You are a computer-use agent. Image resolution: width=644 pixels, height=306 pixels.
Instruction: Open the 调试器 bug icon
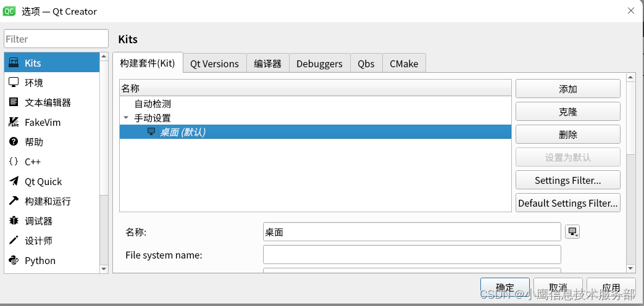coord(14,221)
